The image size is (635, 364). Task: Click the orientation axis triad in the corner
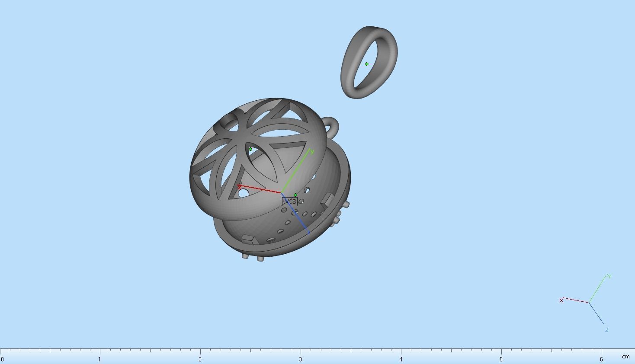586,303
